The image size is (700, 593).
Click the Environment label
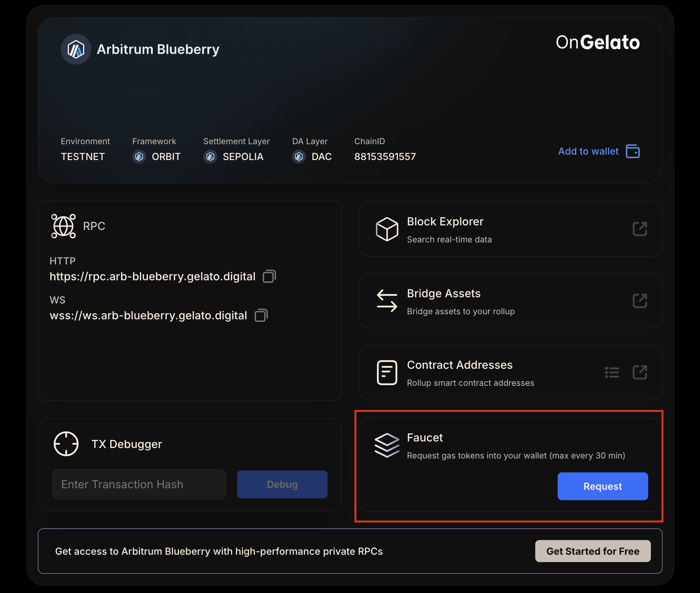[x=85, y=141]
